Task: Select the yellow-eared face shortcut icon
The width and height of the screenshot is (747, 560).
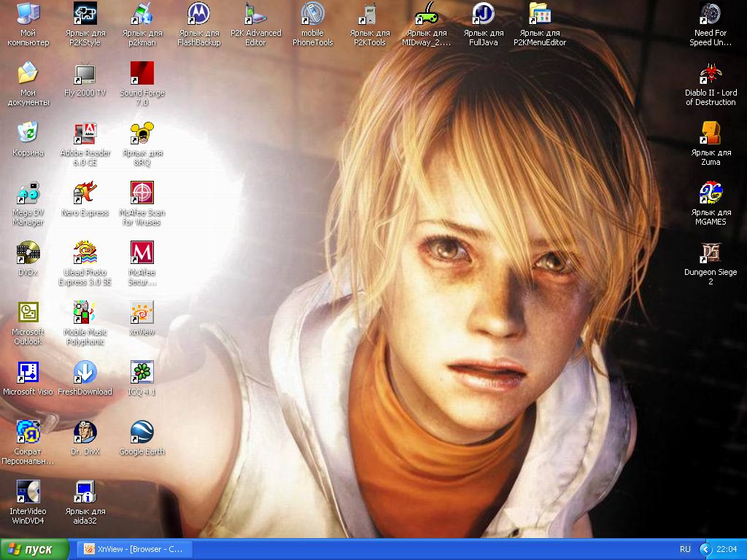Action: click(x=142, y=133)
